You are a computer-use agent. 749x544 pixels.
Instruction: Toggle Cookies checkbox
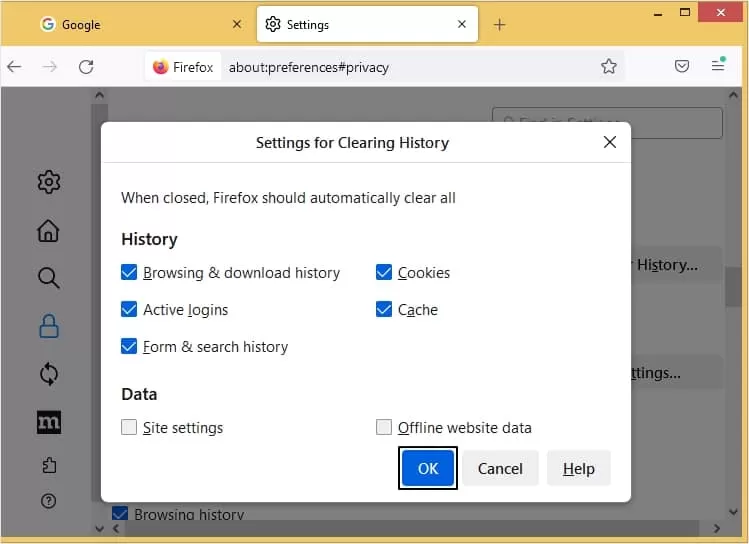[384, 272]
